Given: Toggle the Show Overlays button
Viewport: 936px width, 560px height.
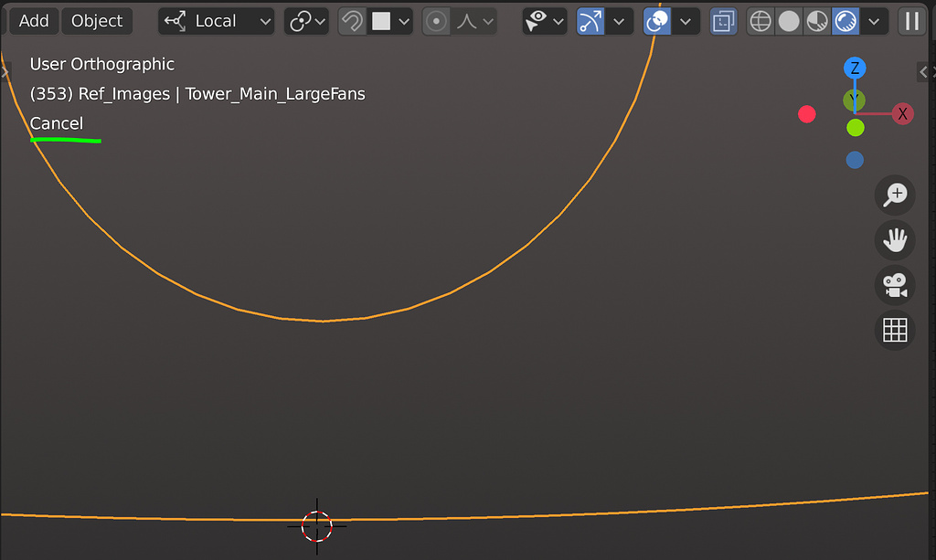Looking at the screenshot, I should (657, 22).
